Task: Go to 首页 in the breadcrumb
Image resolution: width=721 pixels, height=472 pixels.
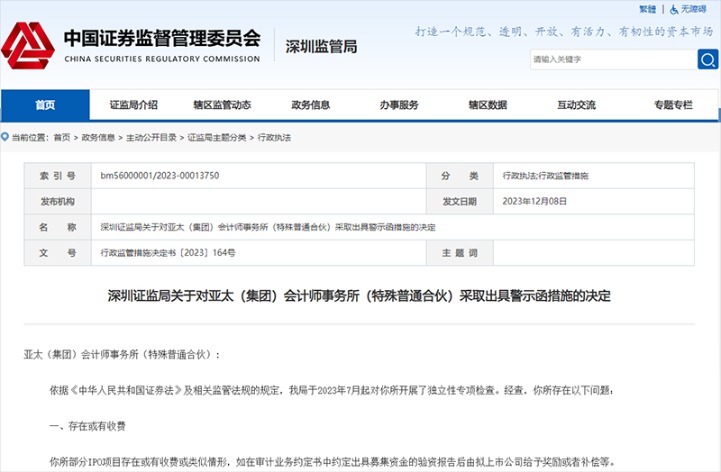Action: [x=62, y=138]
